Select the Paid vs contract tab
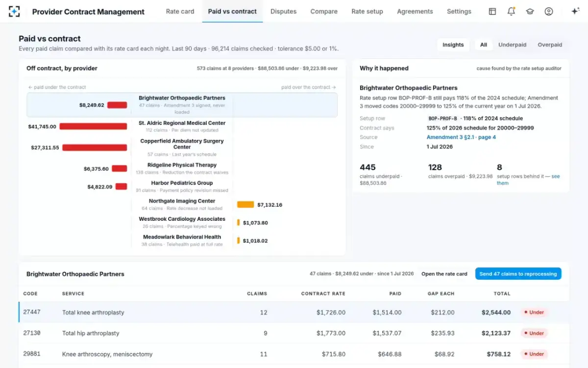Image resolution: width=588 pixels, height=368 pixels. click(x=232, y=11)
